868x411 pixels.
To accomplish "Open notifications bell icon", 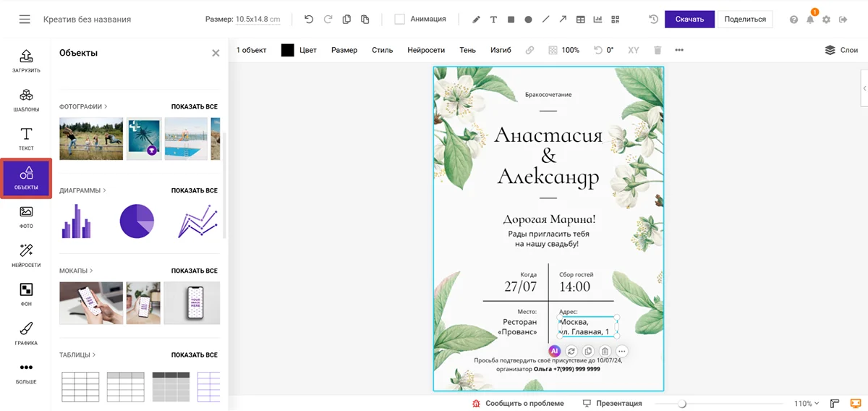I will tap(811, 20).
